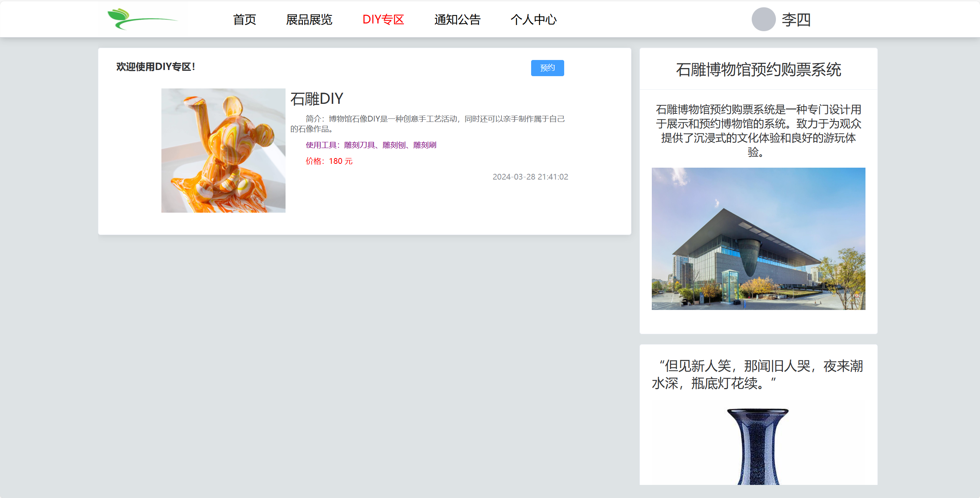980x498 pixels.
Task: Click the 使用工具 purple tools line
Action: [x=371, y=145]
